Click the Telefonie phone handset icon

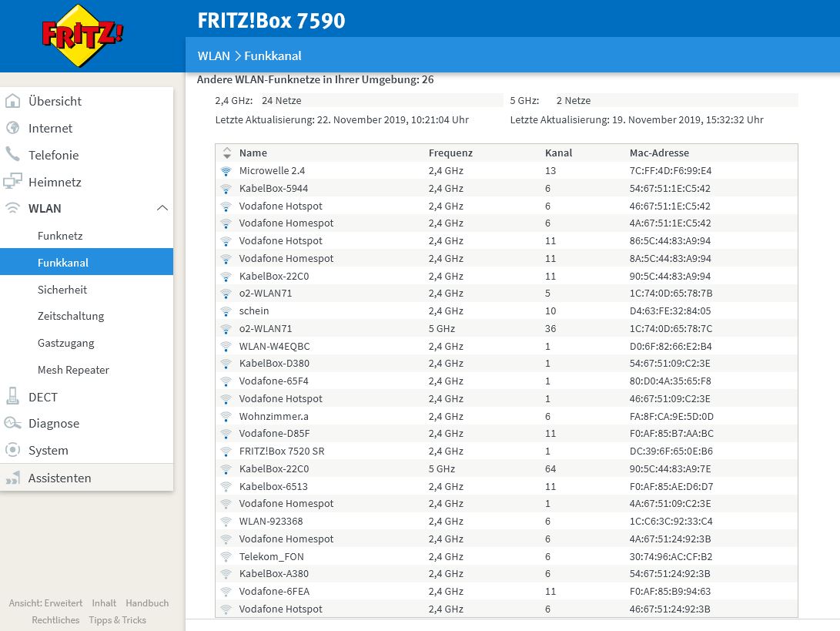click(12, 154)
